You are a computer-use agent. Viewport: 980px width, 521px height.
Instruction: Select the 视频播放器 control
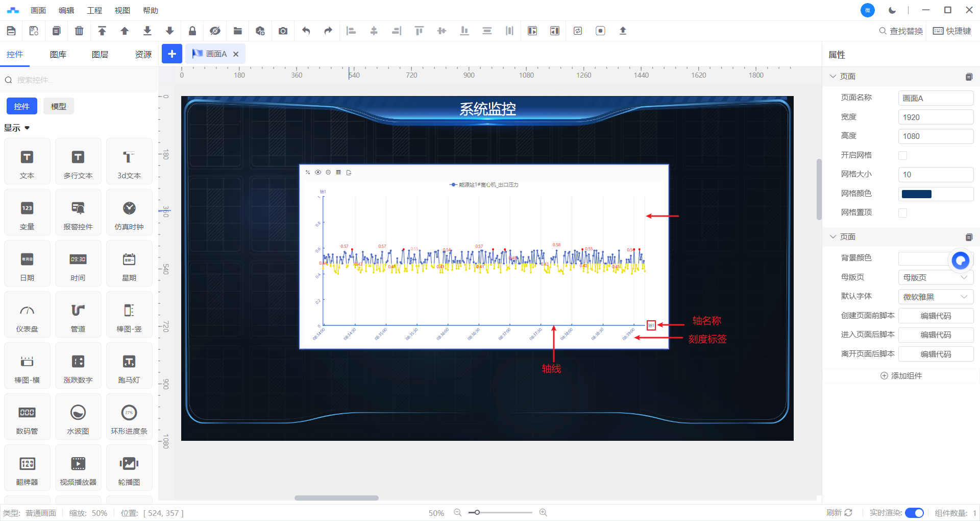[x=78, y=468]
